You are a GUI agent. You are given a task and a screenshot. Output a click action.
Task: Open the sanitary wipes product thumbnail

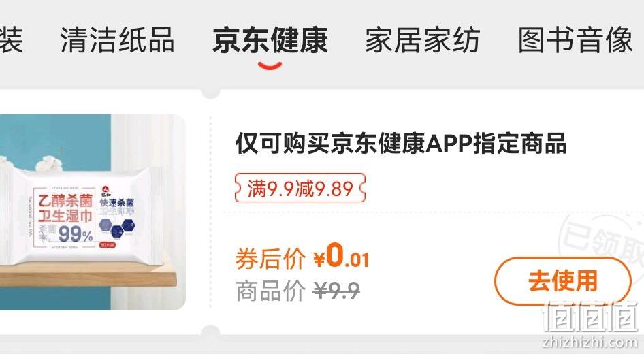(93, 212)
